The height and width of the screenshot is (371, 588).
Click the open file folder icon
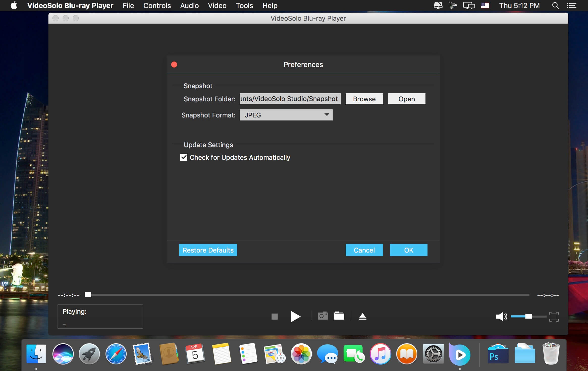[339, 316]
